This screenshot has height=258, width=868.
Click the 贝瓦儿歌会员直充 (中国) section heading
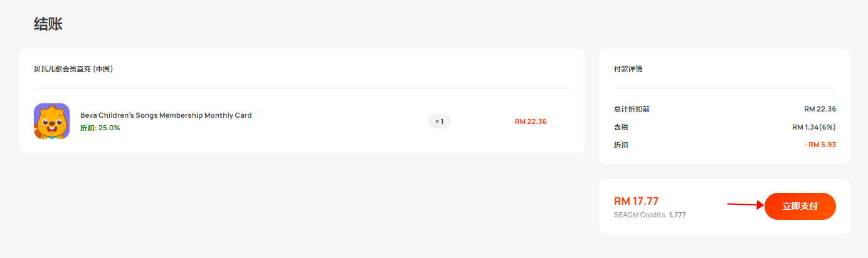[x=73, y=69]
